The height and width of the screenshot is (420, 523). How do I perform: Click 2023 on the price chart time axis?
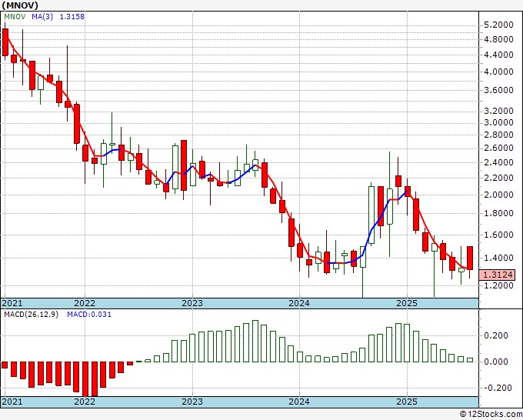click(x=192, y=303)
